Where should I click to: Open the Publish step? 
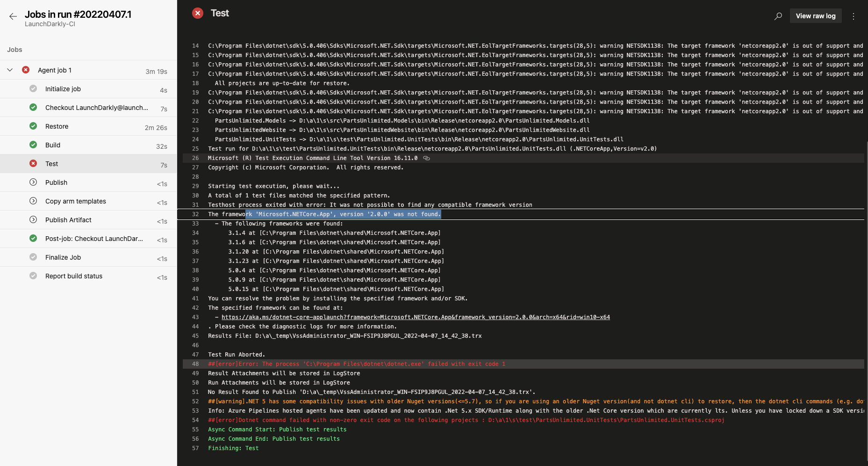coord(88,182)
